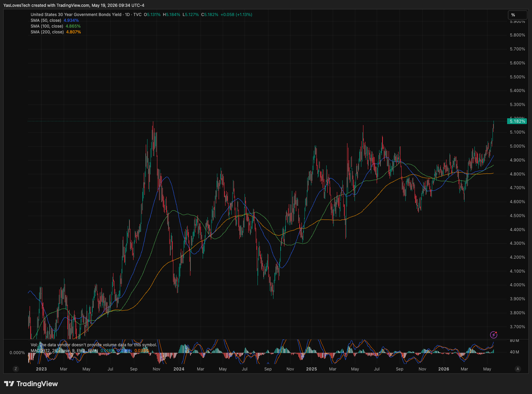
Task: Click the 2023 label on time axis
Action: click(x=41, y=369)
